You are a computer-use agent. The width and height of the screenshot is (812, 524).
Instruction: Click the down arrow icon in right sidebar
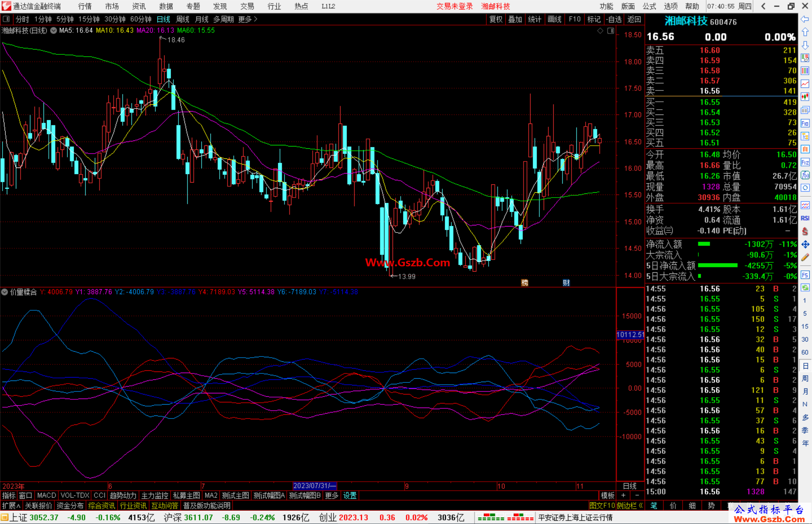point(805,45)
